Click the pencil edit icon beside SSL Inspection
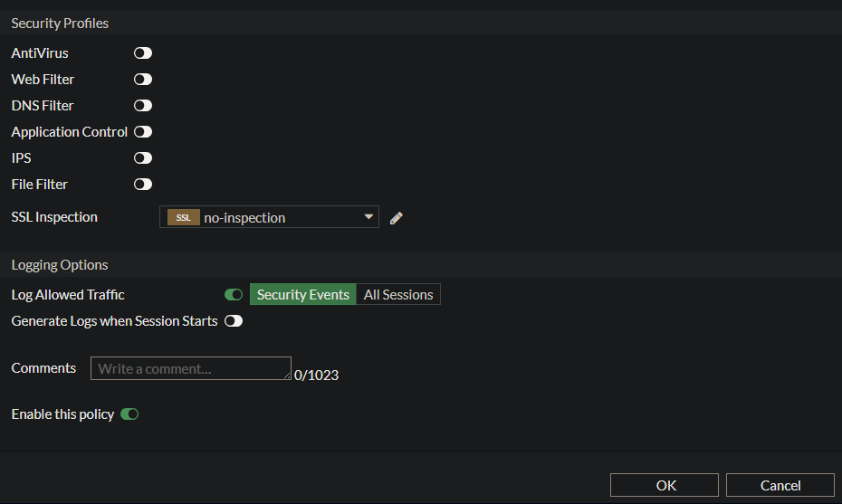 point(396,218)
